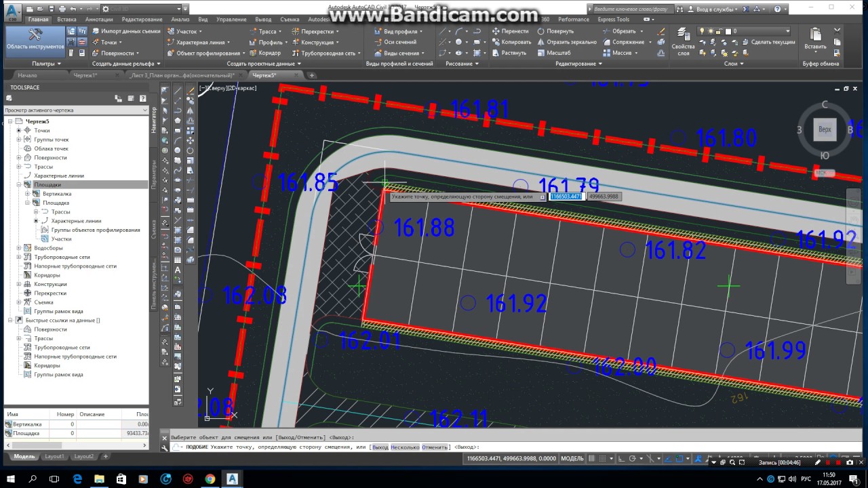Click the layer 0 white color swatch

(x=728, y=31)
